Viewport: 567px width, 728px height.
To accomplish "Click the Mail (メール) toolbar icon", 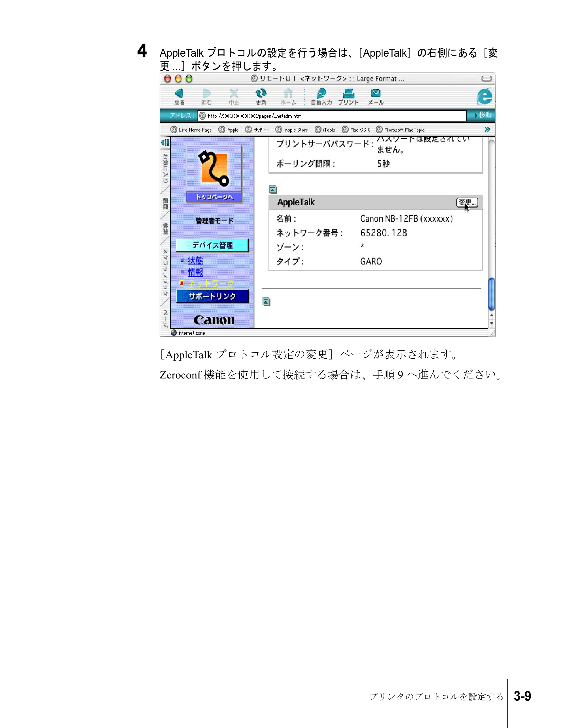I will point(376,93).
